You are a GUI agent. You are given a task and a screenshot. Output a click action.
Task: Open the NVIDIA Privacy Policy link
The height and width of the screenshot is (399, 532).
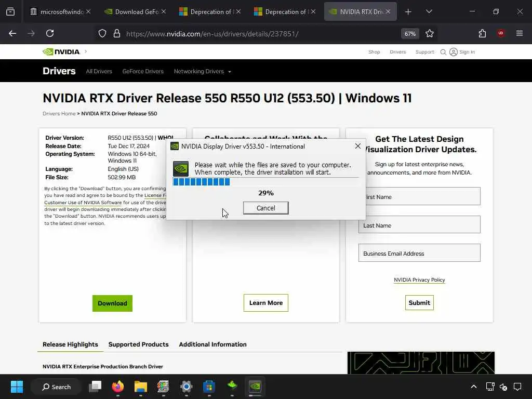[x=419, y=280]
